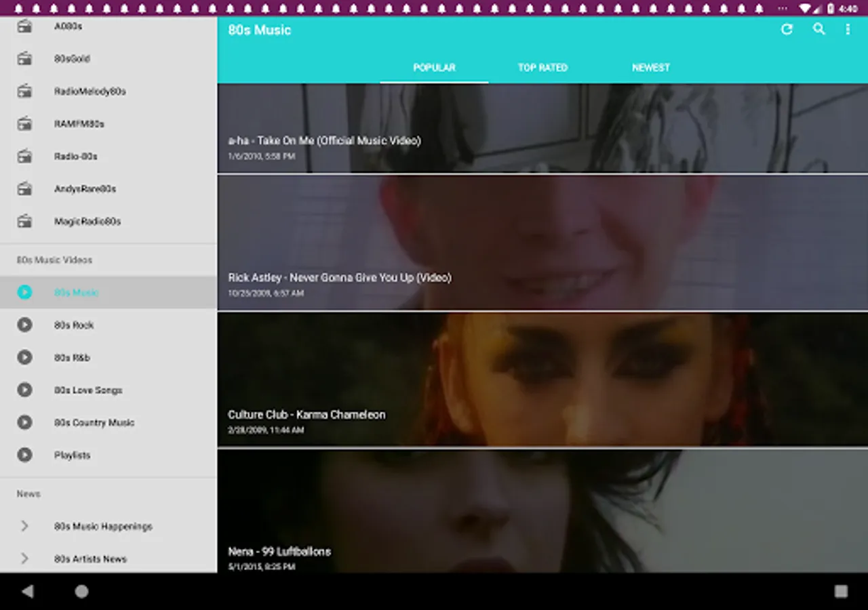Select the RAMFM80s station label

(79, 124)
